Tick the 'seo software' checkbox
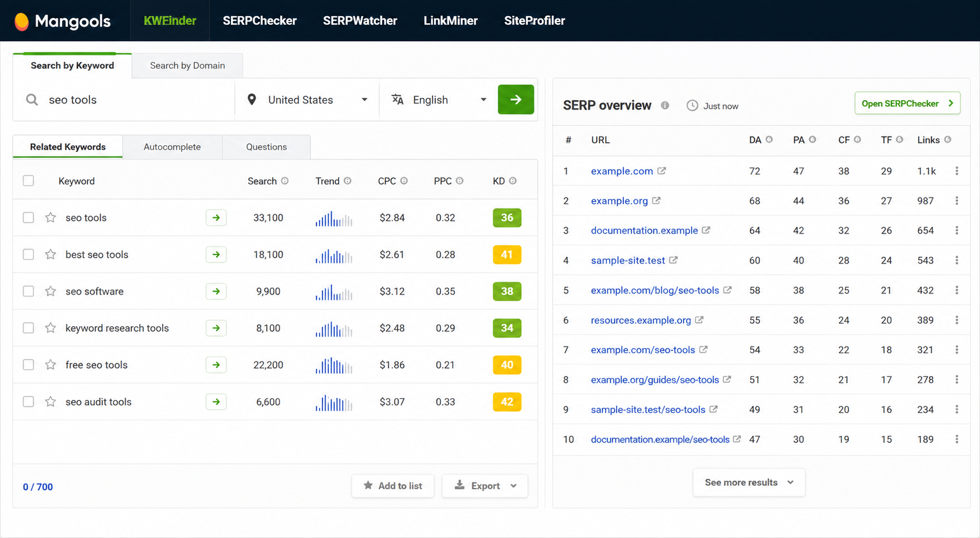Screen dimensions: 980x538 [x=28, y=291]
